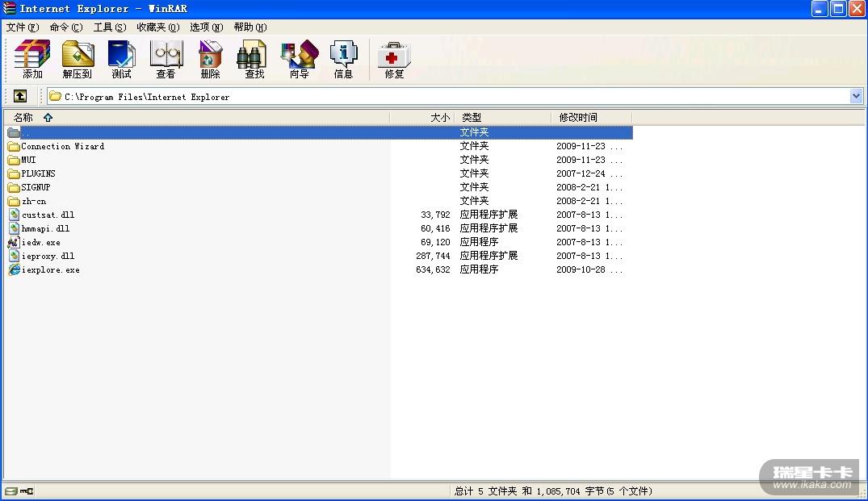The width and height of the screenshot is (868, 501).
Task: Click the zh-cn folder icon
Action: coord(14,201)
